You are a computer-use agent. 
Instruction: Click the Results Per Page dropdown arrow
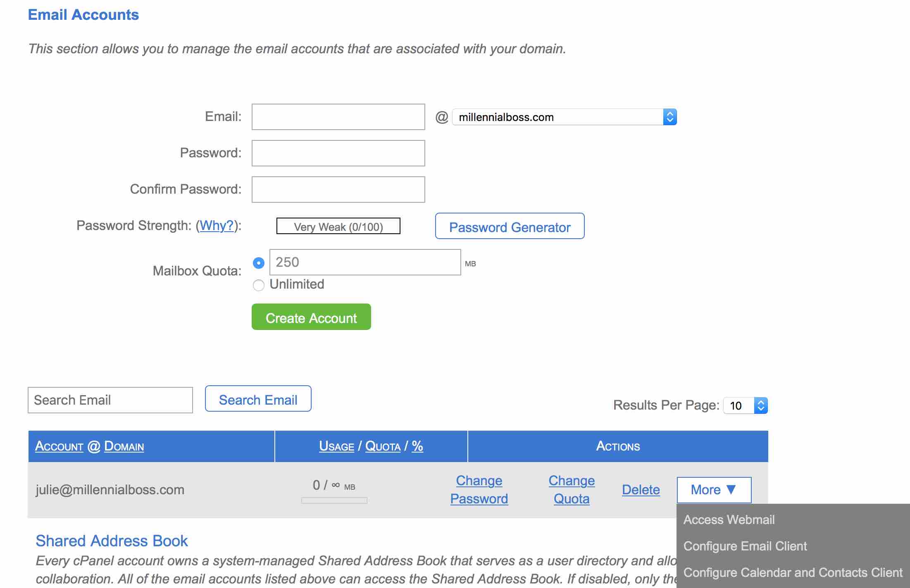[761, 404]
